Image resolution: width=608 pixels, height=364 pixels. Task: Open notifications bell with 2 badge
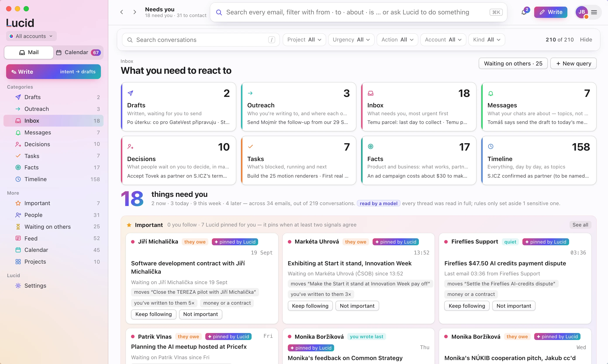pos(524,12)
